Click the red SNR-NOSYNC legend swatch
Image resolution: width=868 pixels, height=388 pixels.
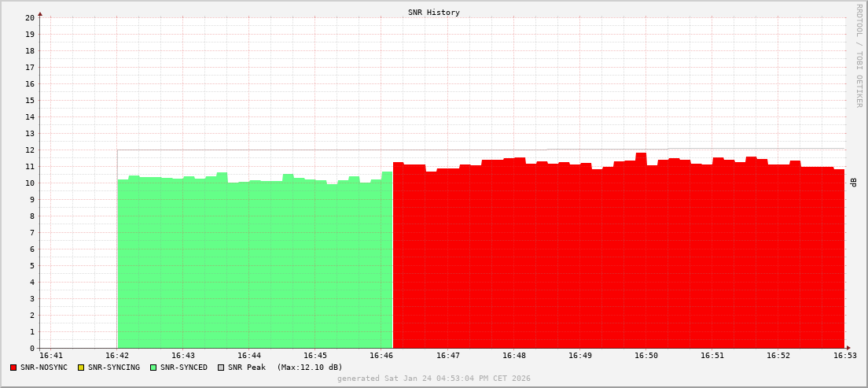[13, 368]
